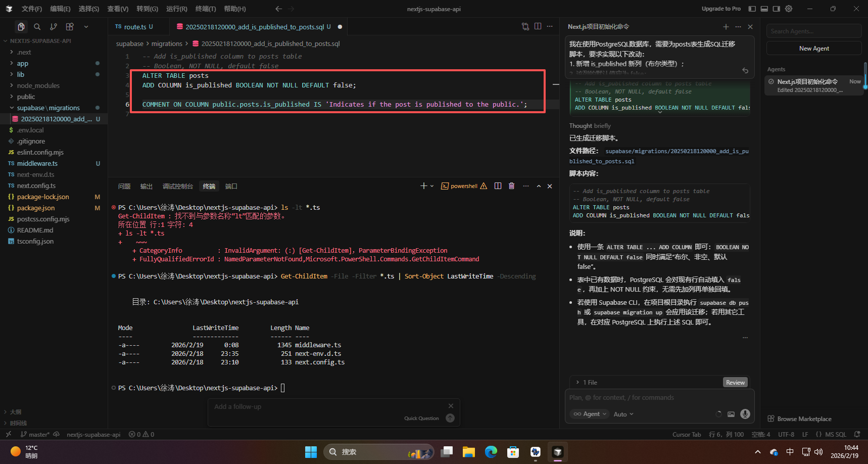
Task: Switch to the 端口 panel tab
Action: [x=231, y=186]
